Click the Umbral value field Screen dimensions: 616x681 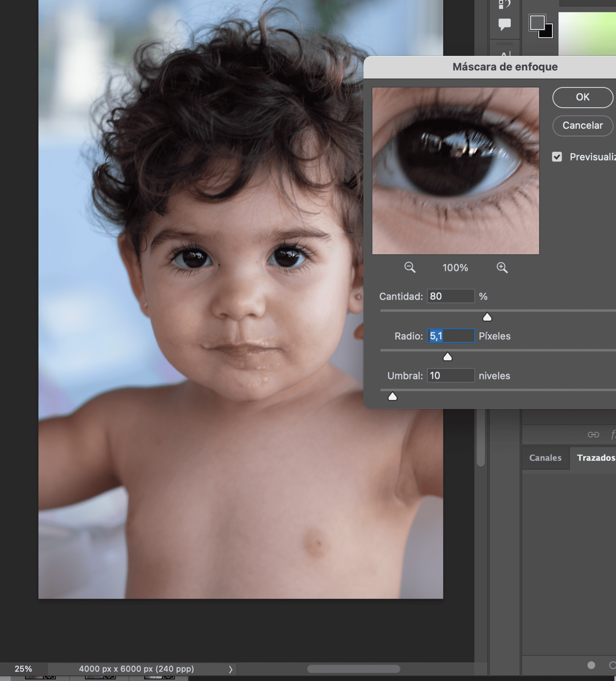point(451,376)
